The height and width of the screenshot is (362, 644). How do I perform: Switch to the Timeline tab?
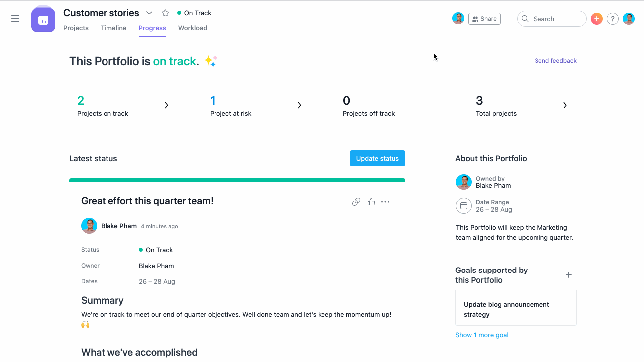(x=113, y=28)
